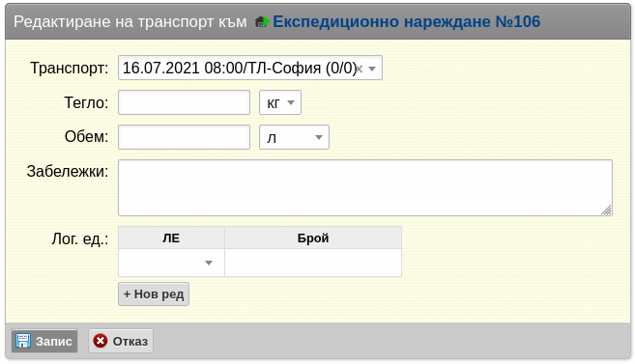Clear the selected Транспорт value with the x
This screenshot has height=364, width=635.
pos(359,69)
